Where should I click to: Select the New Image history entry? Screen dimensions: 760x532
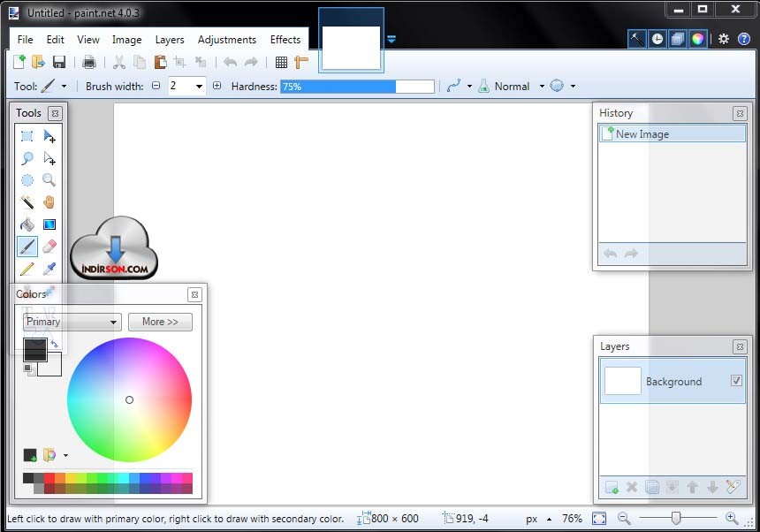[673, 133]
